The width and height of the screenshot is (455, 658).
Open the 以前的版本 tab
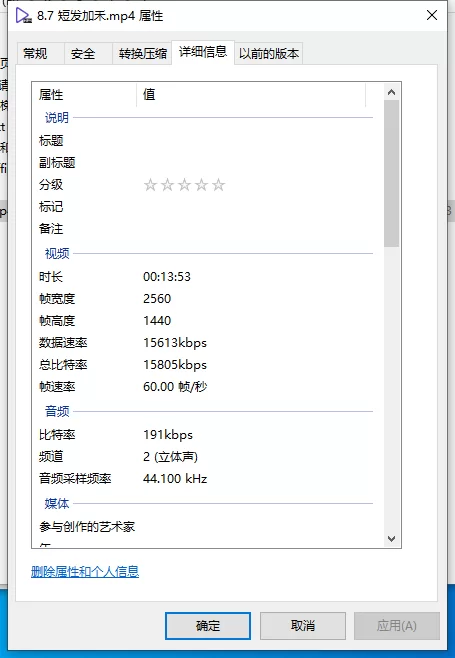pos(269,54)
